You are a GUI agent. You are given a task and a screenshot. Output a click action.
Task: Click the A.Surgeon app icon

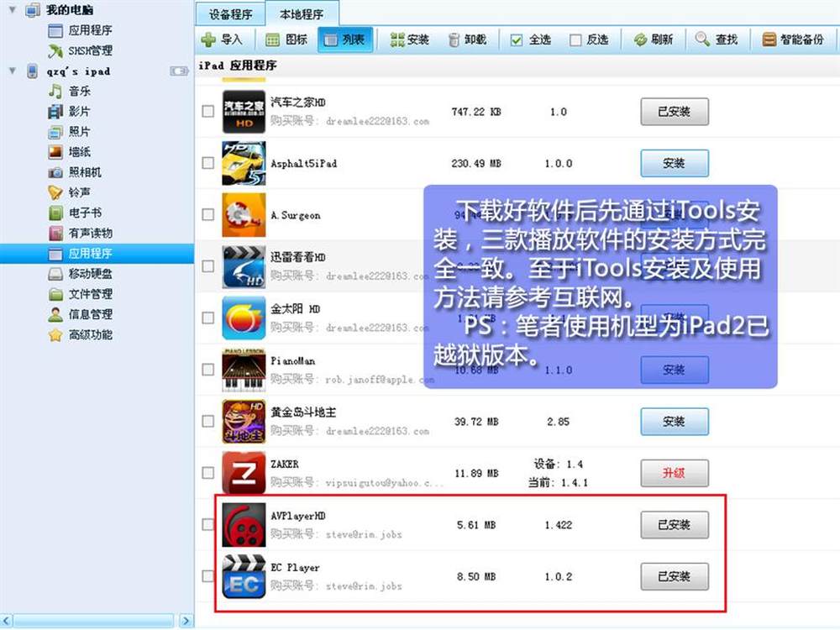coord(244,215)
